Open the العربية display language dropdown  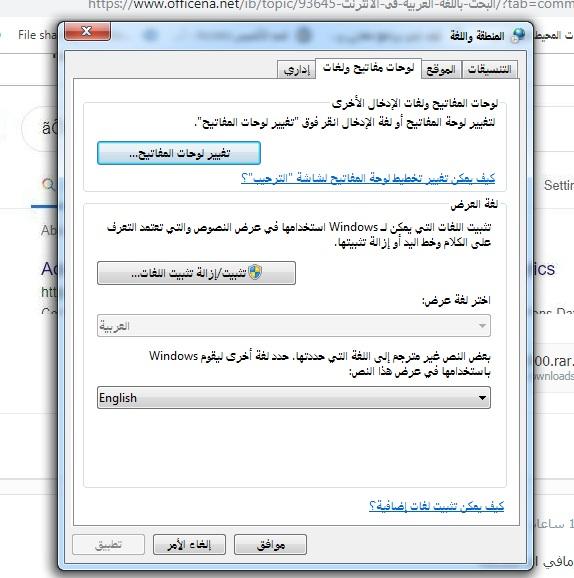tap(294, 325)
